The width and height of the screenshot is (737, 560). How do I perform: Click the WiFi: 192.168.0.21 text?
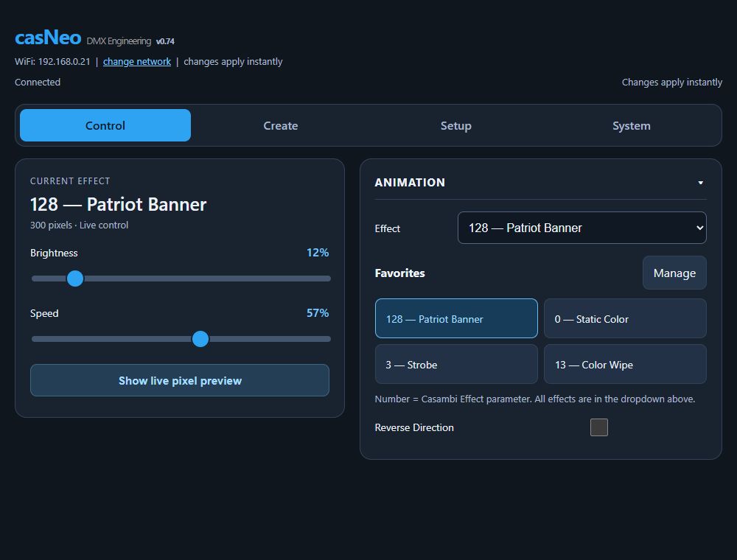[52, 62]
